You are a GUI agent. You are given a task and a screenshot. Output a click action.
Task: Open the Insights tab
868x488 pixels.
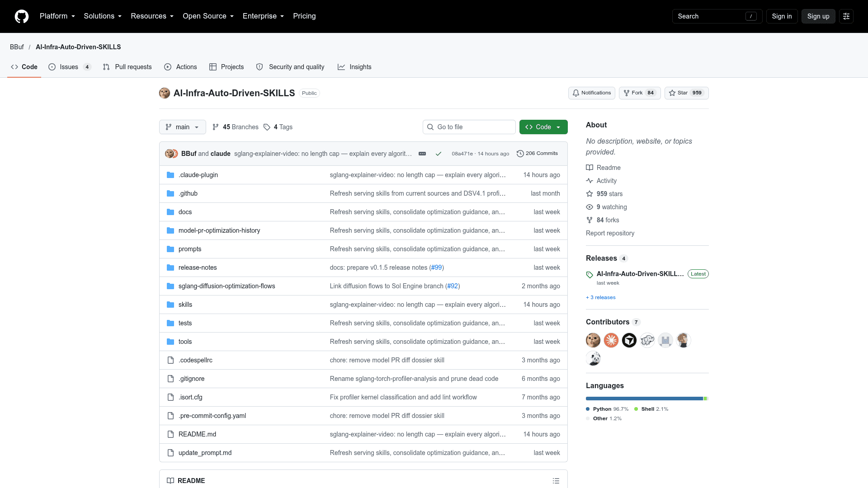click(x=354, y=67)
